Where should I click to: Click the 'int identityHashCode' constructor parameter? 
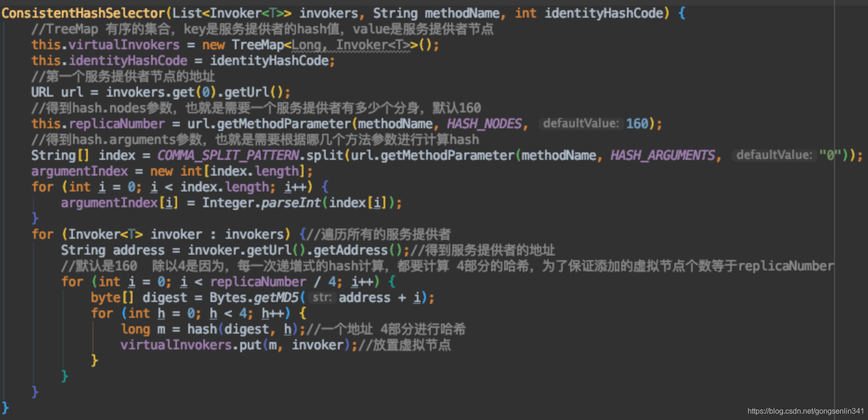pyautogui.click(x=589, y=13)
